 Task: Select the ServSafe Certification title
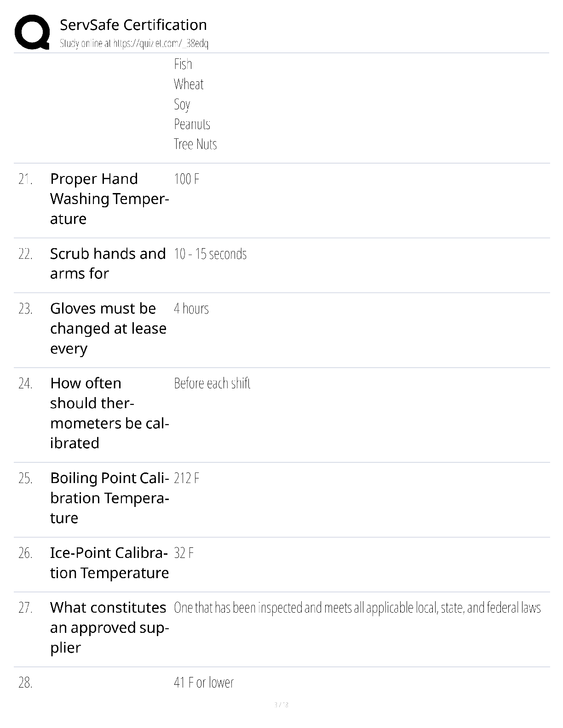[133, 25]
